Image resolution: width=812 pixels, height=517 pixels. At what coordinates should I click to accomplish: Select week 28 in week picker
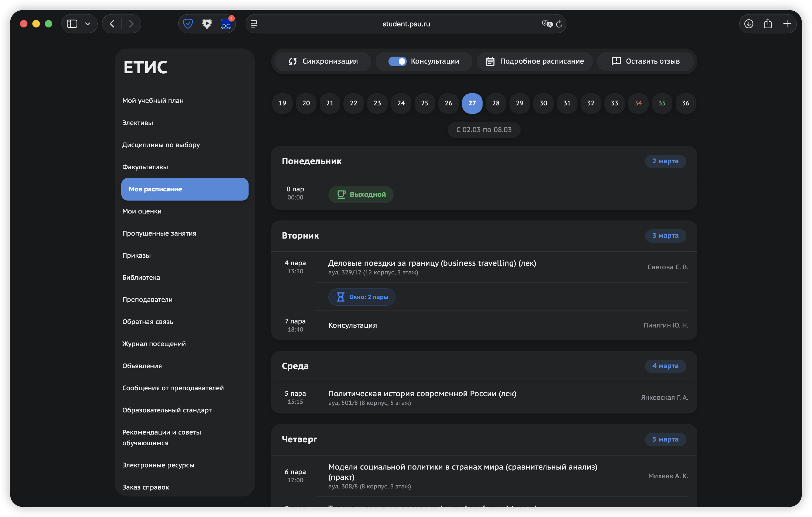point(496,103)
